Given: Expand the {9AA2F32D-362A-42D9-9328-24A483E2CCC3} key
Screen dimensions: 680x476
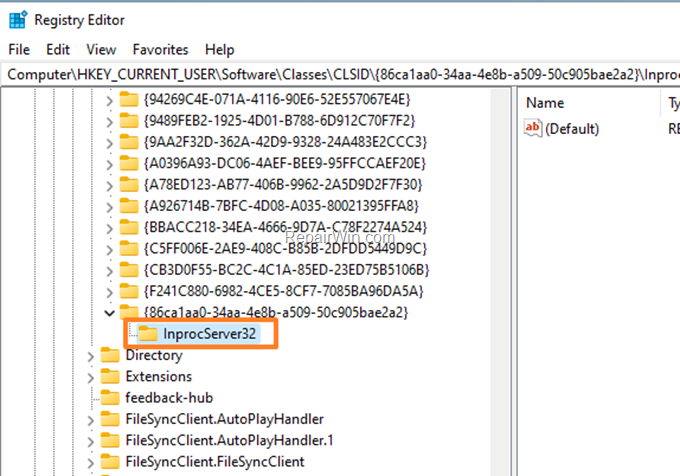Looking at the screenshot, I should pyautogui.click(x=109, y=143).
